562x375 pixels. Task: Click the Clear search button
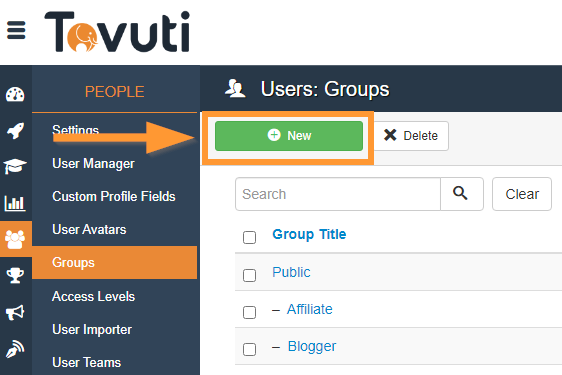522,194
